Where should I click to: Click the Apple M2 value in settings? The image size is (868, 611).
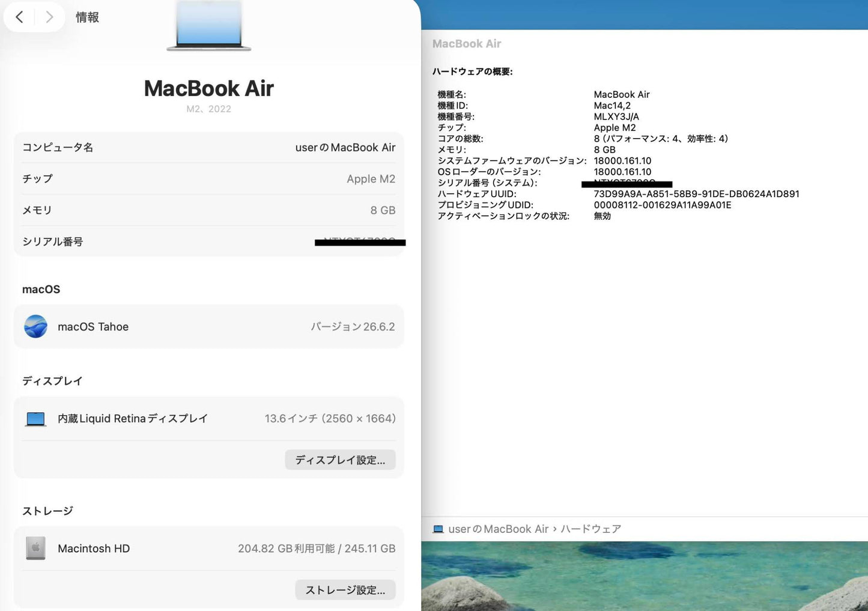pyautogui.click(x=371, y=178)
